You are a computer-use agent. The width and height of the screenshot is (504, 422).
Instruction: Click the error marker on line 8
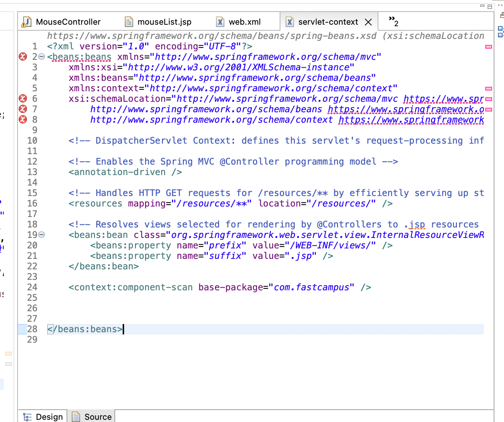click(x=23, y=119)
